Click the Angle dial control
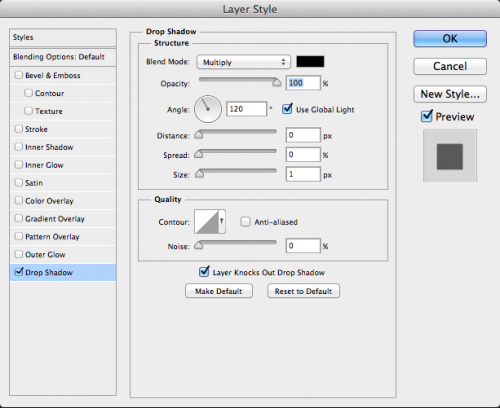Image resolution: width=500 pixels, height=408 pixels. pyautogui.click(x=208, y=109)
